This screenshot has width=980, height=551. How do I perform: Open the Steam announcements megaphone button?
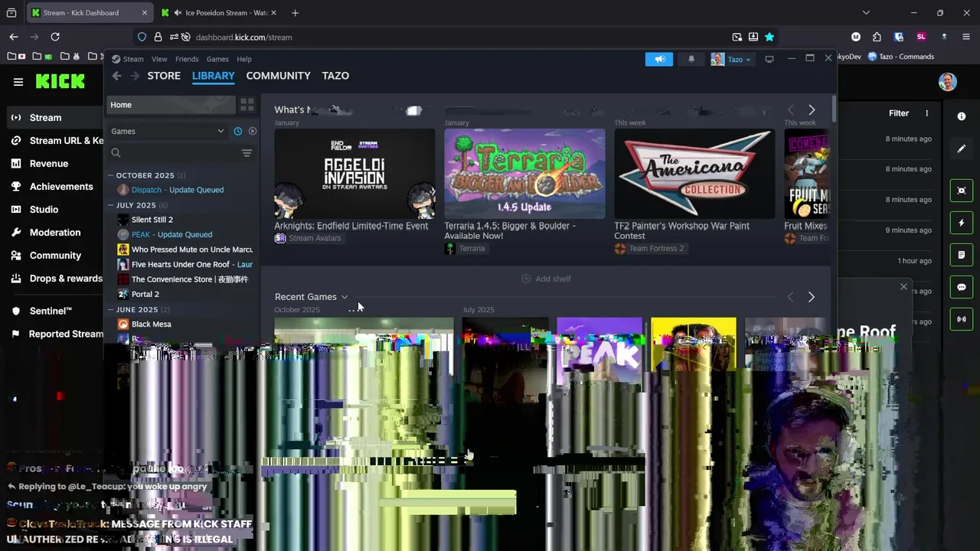click(659, 59)
